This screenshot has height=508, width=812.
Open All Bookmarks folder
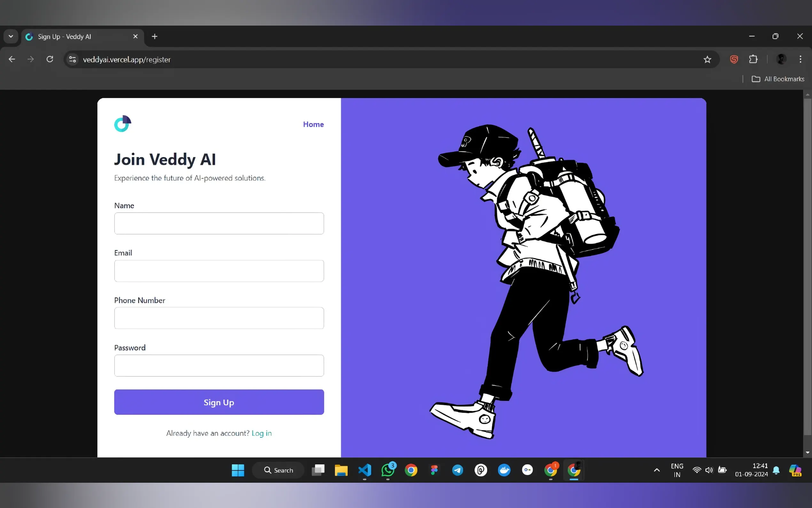pyautogui.click(x=778, y=79)
